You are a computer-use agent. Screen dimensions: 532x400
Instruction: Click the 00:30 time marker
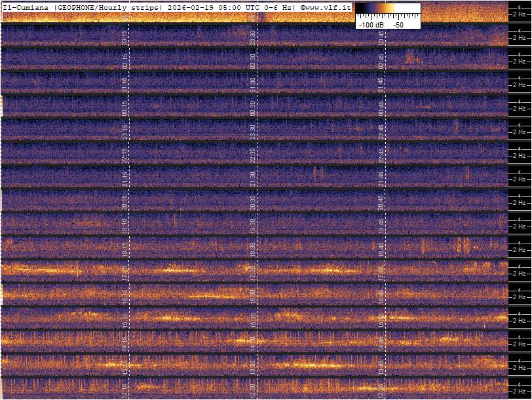253,108
